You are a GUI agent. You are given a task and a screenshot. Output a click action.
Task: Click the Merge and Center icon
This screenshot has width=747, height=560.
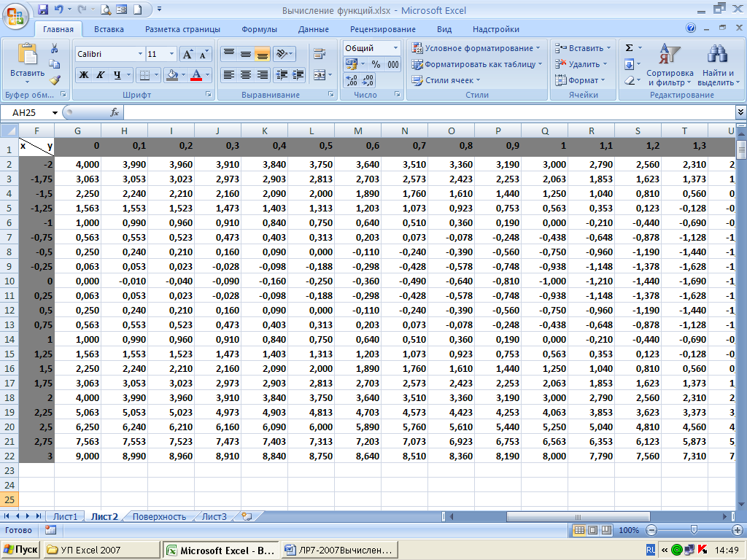[320, 75]
